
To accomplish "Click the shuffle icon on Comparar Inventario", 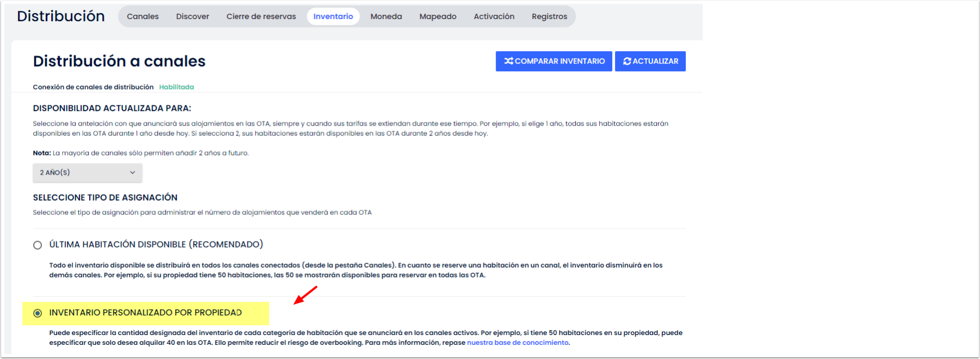I will (508, 61).
